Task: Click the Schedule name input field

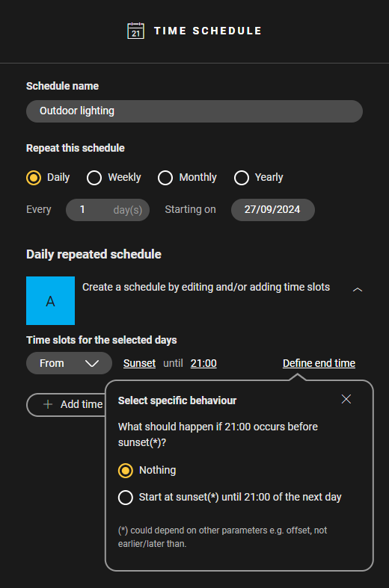Action: pyautogui.click(x=194, y=111)
